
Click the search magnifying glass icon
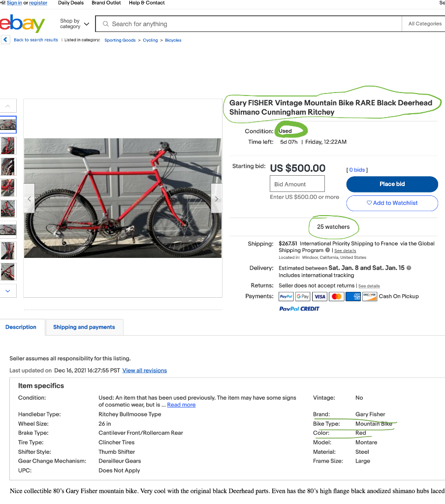pos(106,24)
